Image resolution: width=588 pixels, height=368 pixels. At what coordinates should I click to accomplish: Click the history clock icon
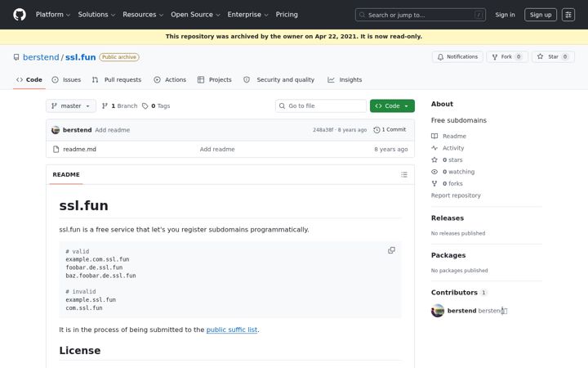tap(376, 129)
